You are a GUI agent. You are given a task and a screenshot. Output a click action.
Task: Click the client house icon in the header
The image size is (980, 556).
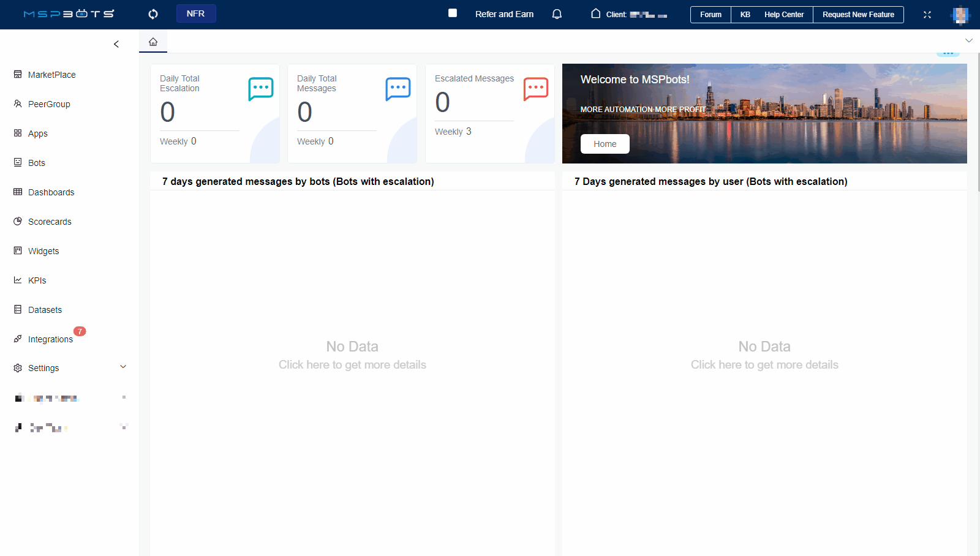pos(595,13)
